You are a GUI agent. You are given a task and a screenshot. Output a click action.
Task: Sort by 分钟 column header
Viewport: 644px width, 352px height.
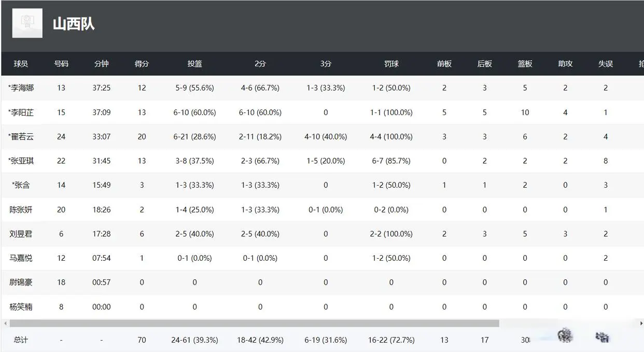pos(102,64)
